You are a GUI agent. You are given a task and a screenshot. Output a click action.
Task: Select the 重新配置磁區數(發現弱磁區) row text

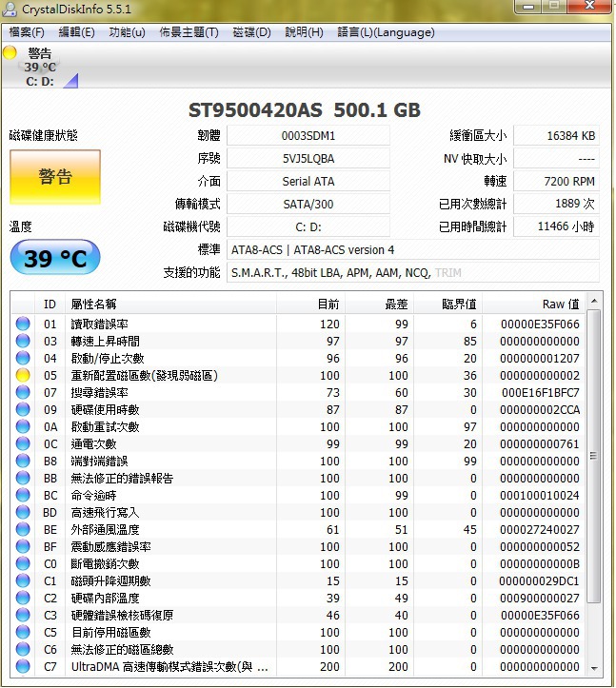click(x=145, y=375)
